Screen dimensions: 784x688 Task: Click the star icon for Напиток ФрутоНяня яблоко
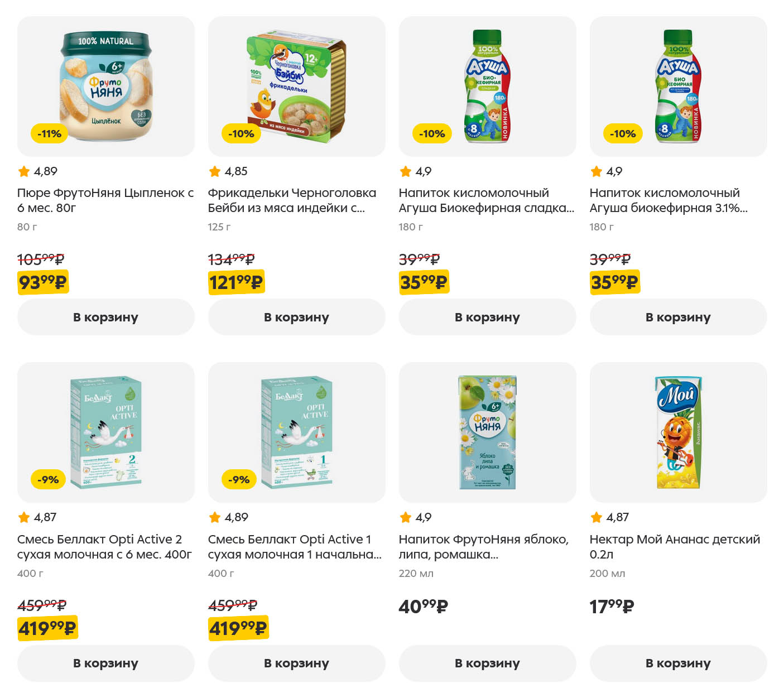click(x=405, y=517)
